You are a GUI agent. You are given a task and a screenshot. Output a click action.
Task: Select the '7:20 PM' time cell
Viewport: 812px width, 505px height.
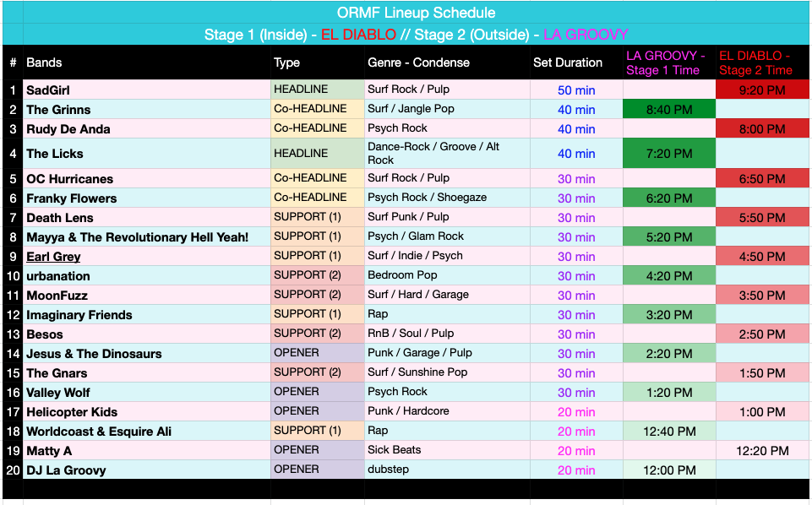669,154
